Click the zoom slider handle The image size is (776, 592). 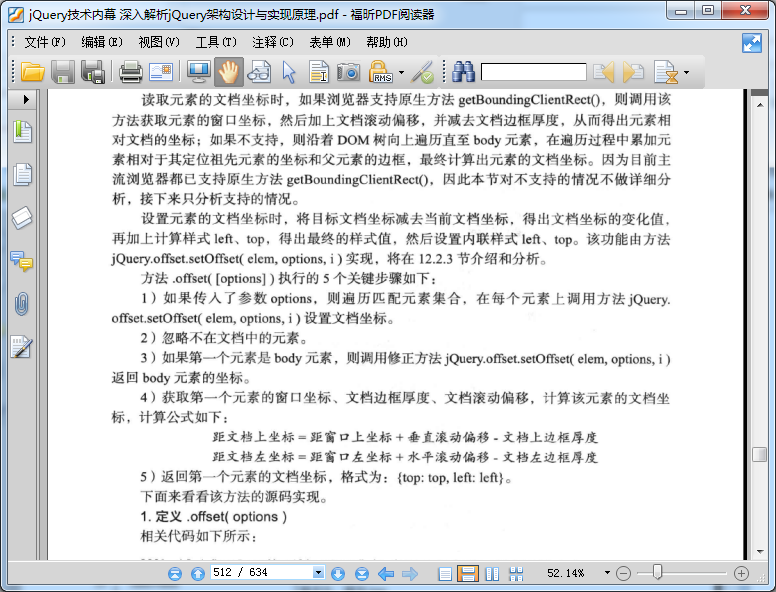click(x=657, y=572)
